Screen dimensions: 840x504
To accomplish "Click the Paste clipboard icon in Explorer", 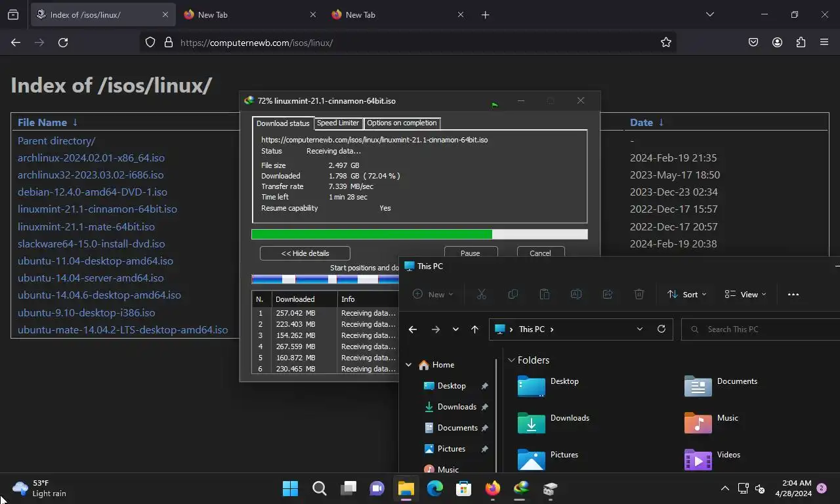I will pyautogui.click(x=545, y=294).
